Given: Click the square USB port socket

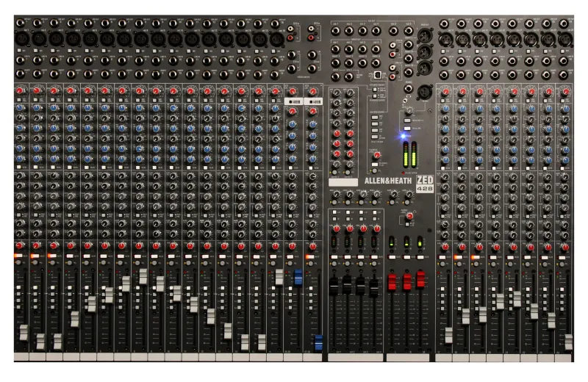Looking at the screenshot, I should tap(378, 75).
